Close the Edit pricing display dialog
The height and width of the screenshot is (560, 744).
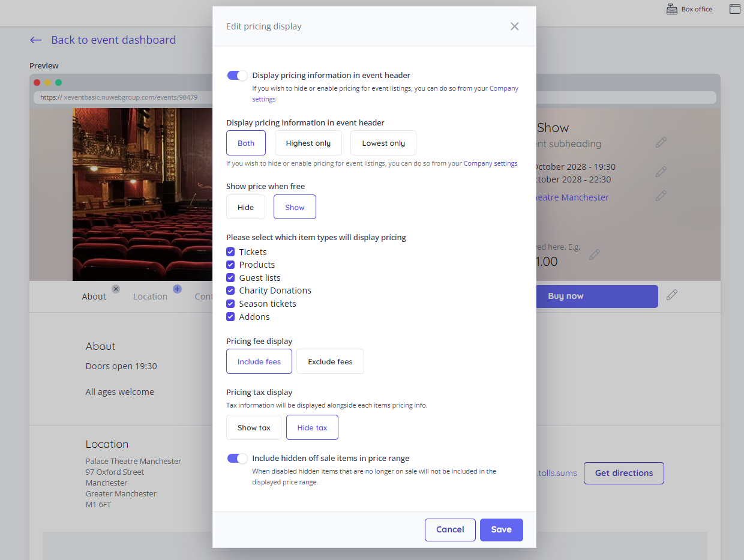[514, 26]
